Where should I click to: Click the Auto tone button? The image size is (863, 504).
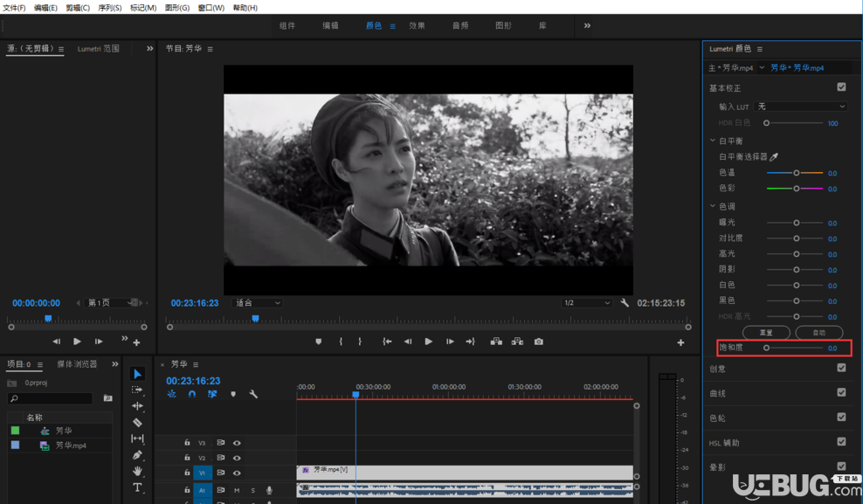(819, 332)
